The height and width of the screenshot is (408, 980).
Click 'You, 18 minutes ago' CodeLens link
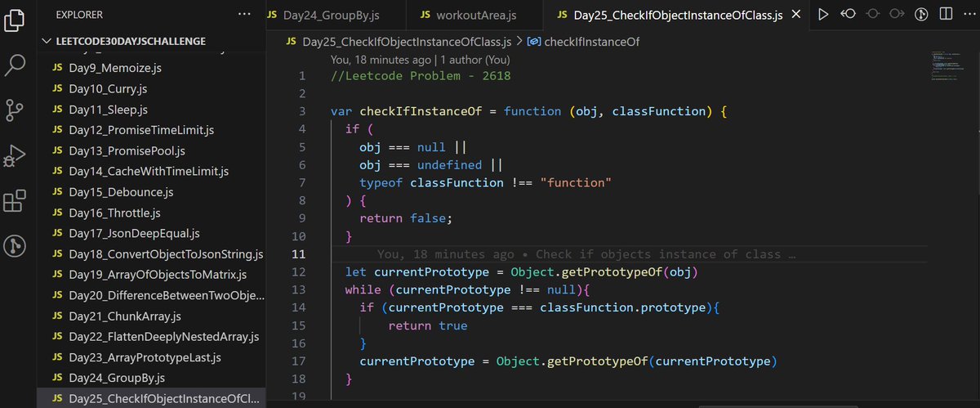point(381,60)
